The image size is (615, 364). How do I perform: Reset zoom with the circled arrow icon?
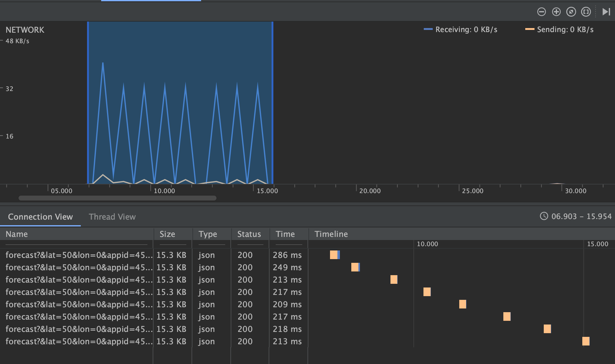click(x=571, y=12)
